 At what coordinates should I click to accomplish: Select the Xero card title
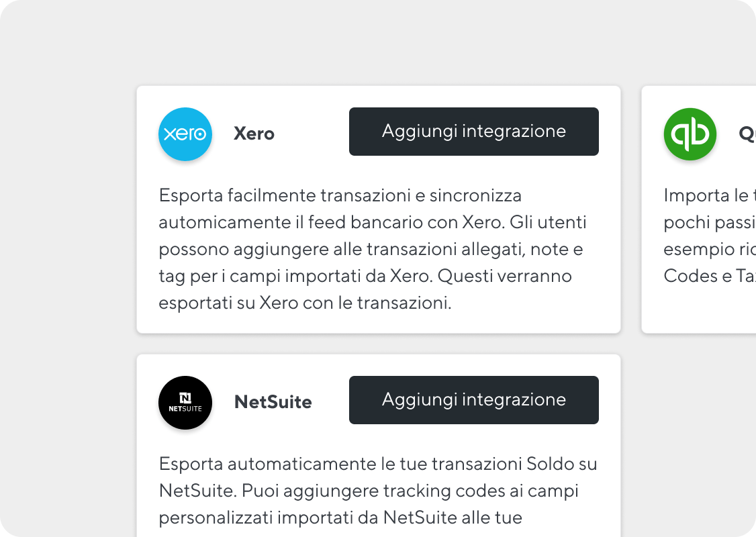tap(254, 134)
